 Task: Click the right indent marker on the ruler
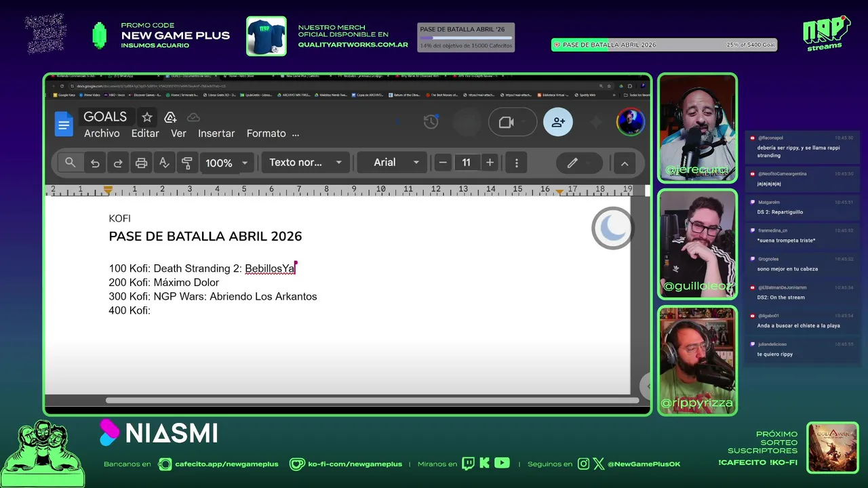tap(559, 191)
